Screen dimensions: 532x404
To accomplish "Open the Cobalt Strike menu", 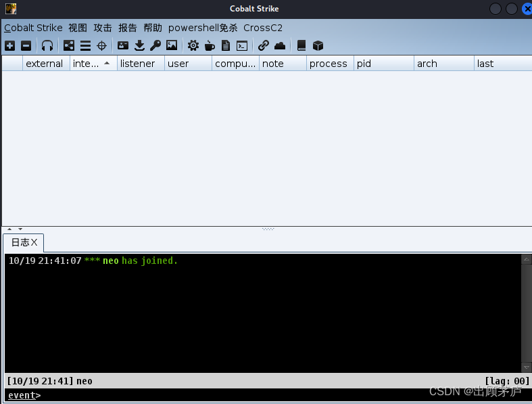I will pyautogui.click(x=33, y=28).
